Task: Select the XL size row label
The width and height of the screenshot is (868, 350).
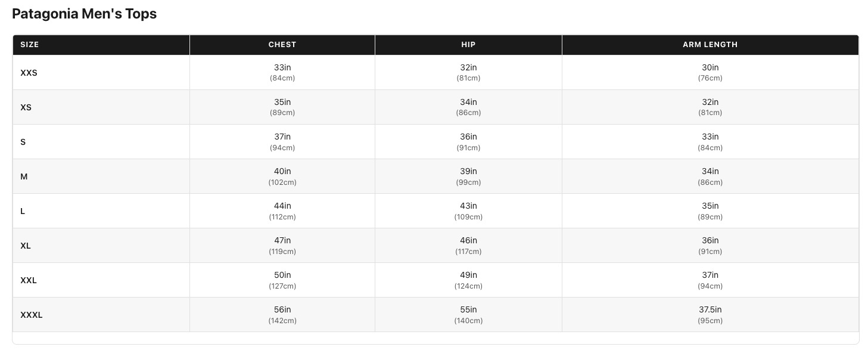Action: point(26,246)
